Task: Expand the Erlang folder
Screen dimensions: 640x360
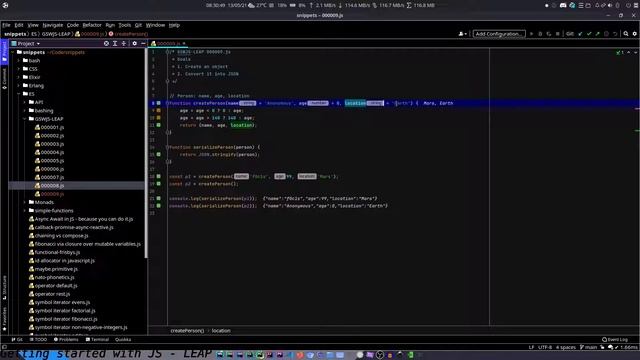Action: (x=19, y=86)
